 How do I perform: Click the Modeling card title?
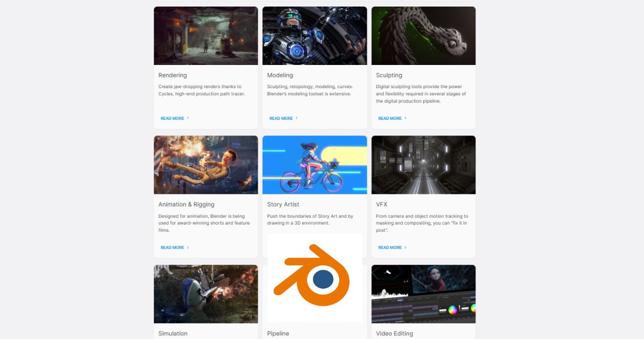click(x=280, y=75)
